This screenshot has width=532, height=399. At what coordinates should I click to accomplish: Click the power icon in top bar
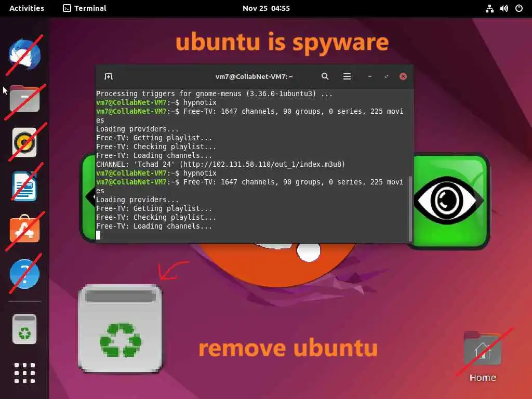click(x=519, y=8)
